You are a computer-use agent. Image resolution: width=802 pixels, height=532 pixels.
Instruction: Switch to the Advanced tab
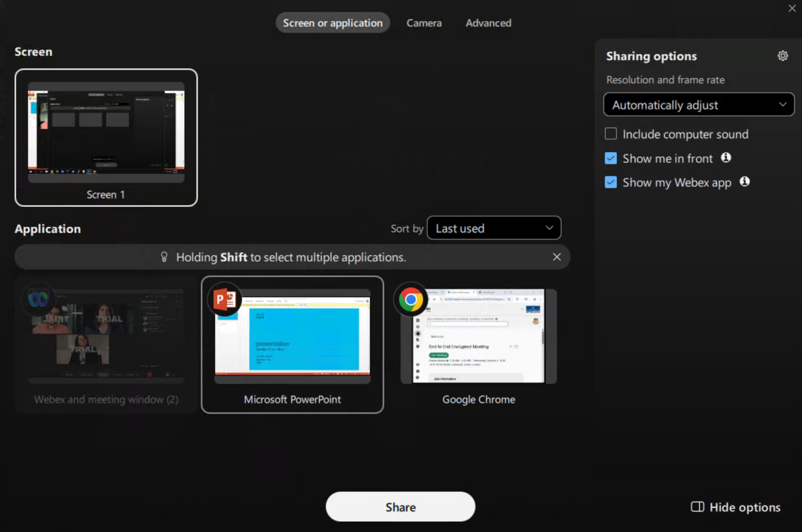pyautogui.click(x=488, y=23)
